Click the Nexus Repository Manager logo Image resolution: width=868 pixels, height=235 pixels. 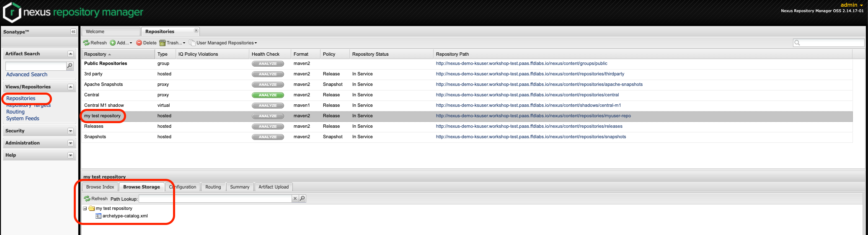click(73, 12)
